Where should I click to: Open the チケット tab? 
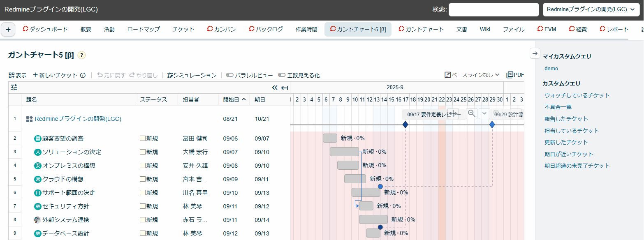point(183,29)
